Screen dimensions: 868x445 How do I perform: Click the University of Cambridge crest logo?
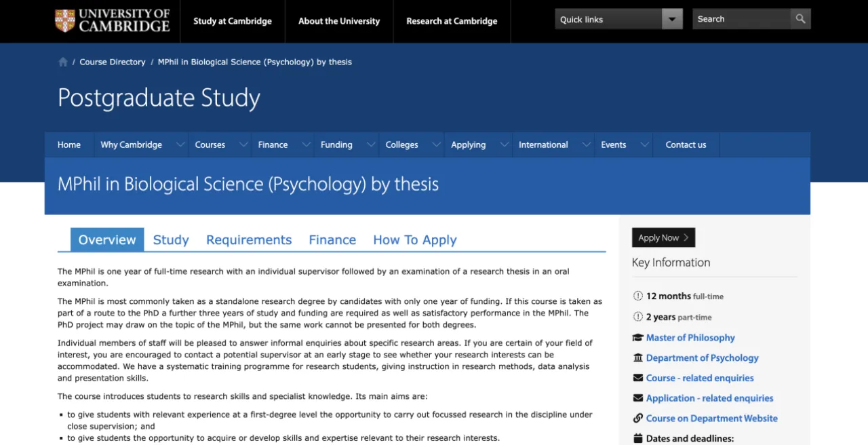tap(65, 20)
